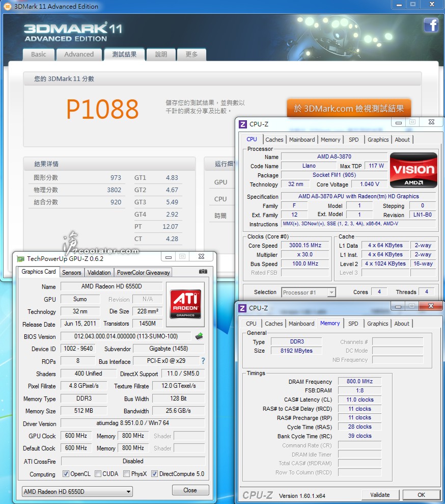Click the 物理分数 3802 result row

point(77,190)
